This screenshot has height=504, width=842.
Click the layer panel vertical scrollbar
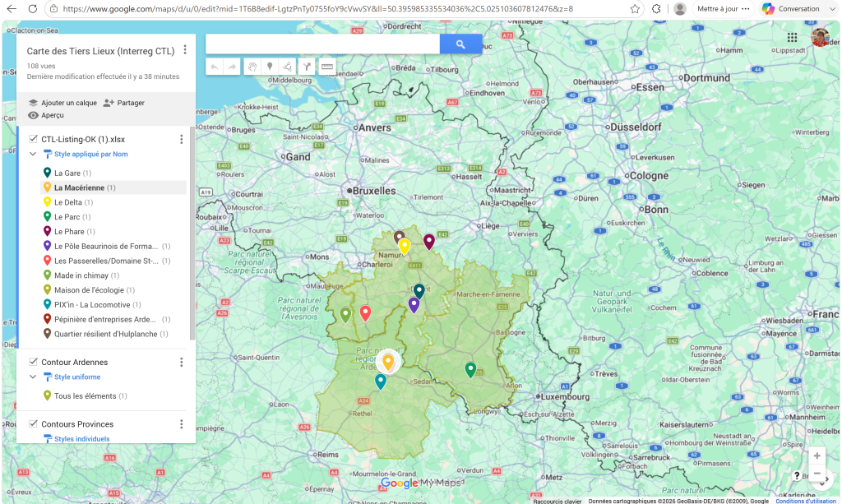(x=192, y=234)
